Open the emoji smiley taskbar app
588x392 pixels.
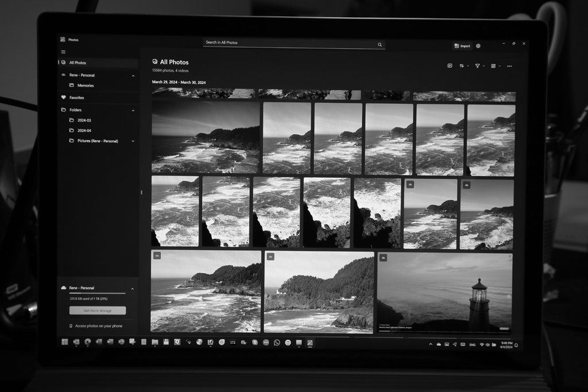click(288, 342)
